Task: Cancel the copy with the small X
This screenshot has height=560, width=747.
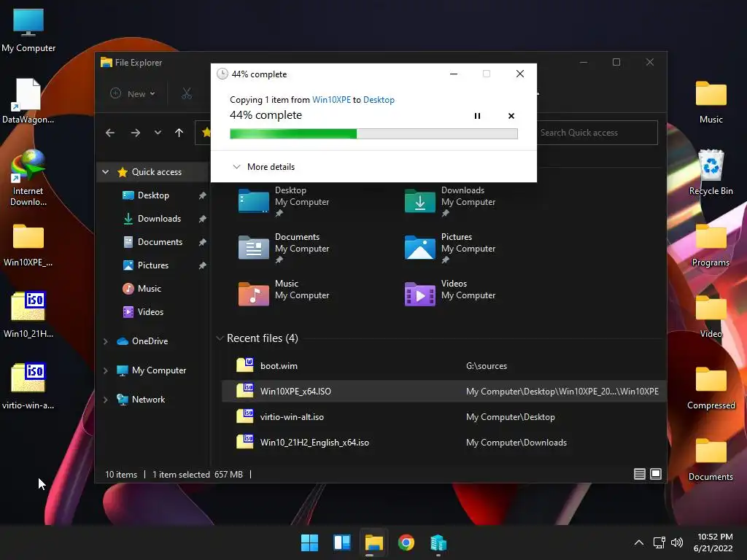Action: point(511,116)
